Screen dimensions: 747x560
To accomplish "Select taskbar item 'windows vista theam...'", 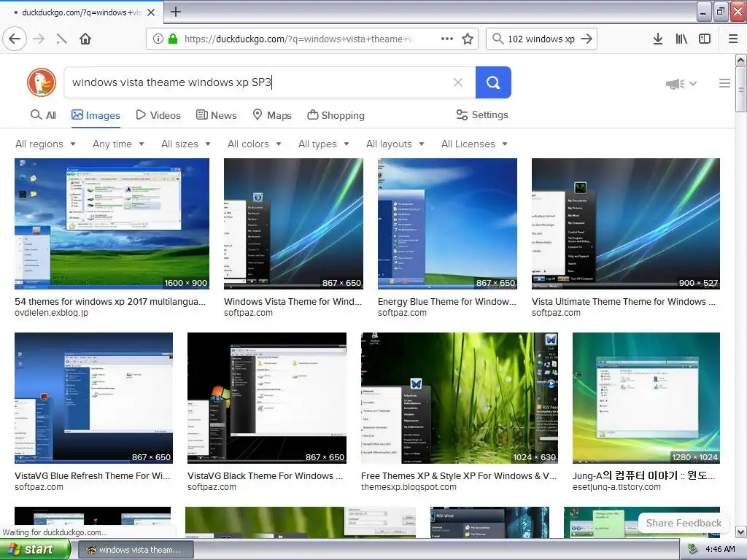I will point(135,550).
